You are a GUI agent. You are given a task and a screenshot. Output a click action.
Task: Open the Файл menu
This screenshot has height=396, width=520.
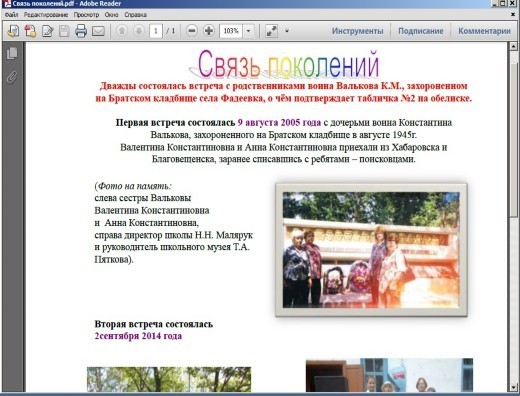coord(11,15)
